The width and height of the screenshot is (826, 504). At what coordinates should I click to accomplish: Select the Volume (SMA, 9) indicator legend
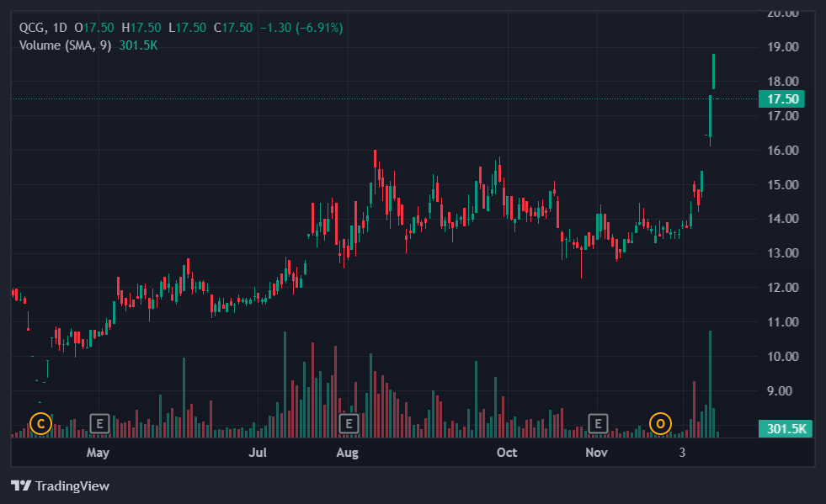coord(66,45)
